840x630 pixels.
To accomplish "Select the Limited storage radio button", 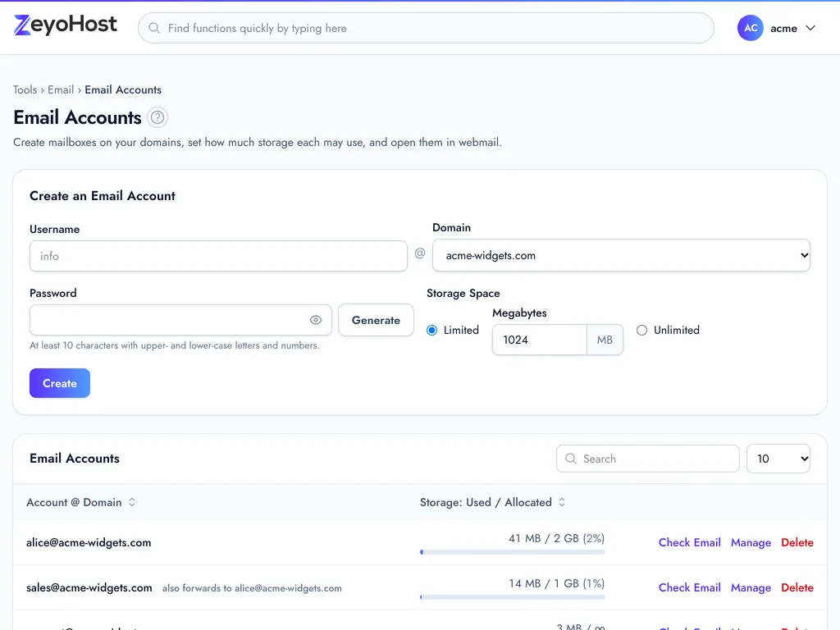I will point(431,330).
